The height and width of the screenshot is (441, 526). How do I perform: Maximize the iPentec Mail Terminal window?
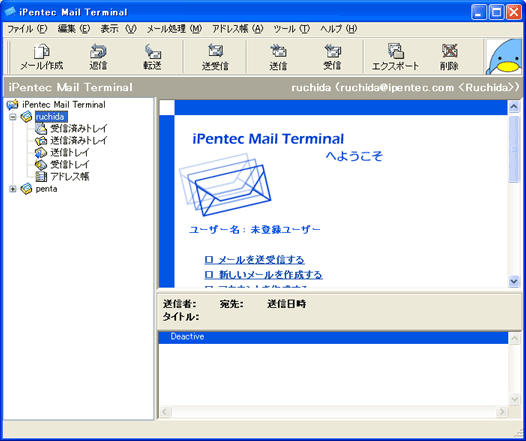[x=496, y=13]
